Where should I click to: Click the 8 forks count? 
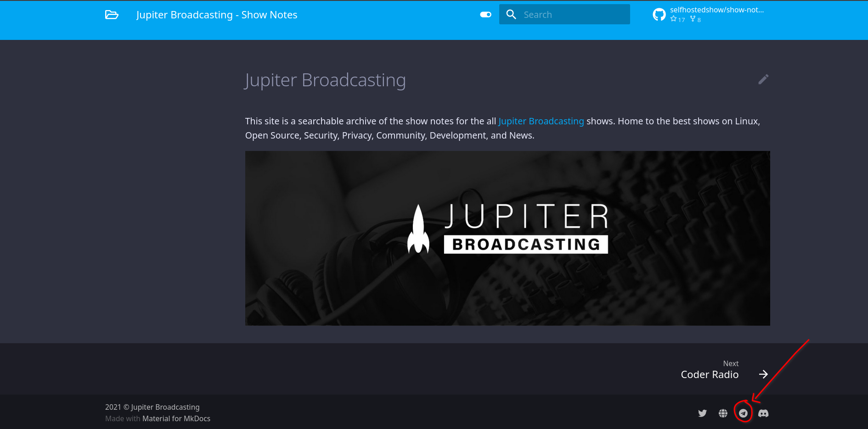(x=695, y=19)
